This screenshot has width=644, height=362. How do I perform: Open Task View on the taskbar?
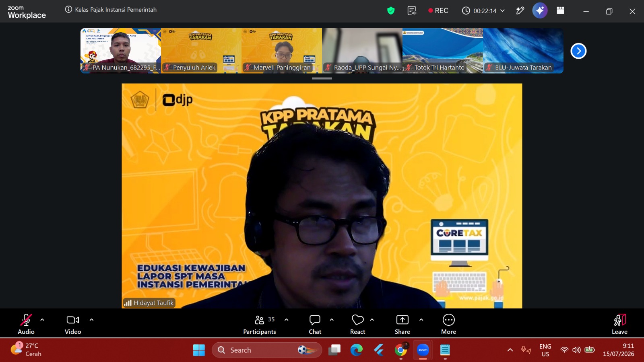click(334, 350)
